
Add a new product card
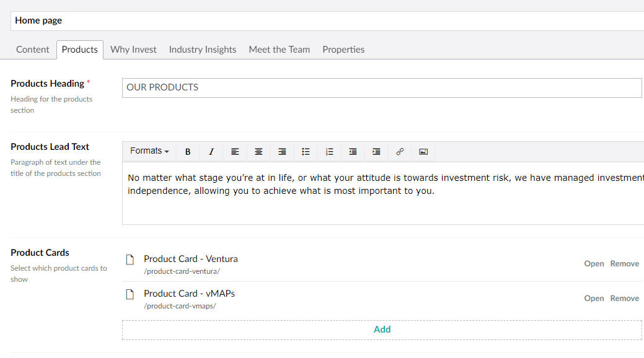[x=382, y=330]
